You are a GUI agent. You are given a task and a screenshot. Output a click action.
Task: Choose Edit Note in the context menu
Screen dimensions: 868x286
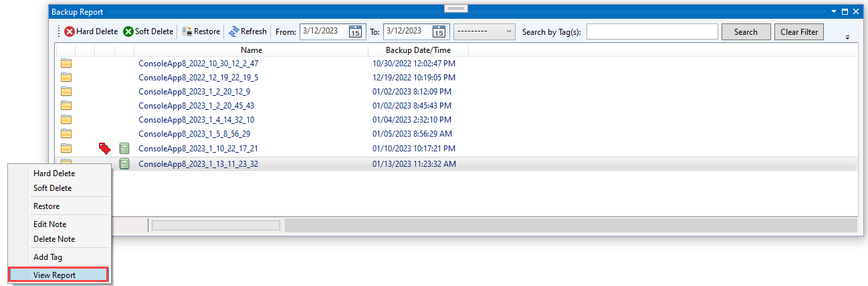(50, 224)
